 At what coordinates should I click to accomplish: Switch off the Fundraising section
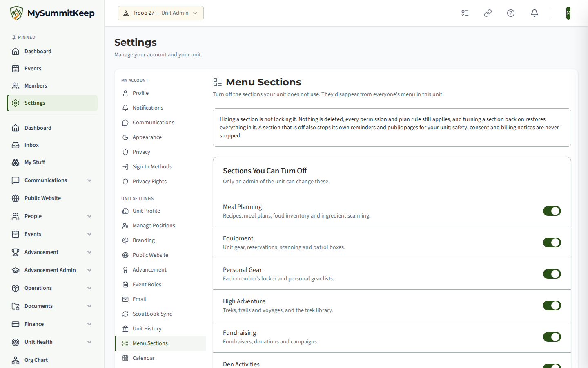coord(552,337)
